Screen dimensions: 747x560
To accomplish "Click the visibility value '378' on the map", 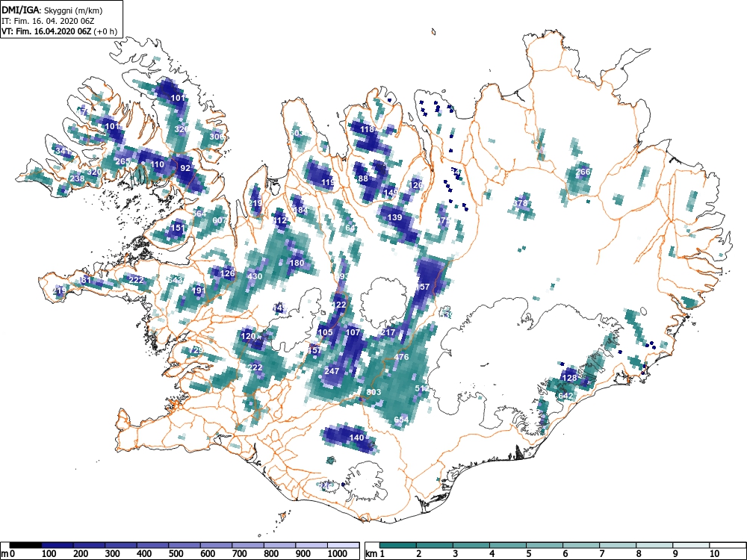I will [520, 203].
